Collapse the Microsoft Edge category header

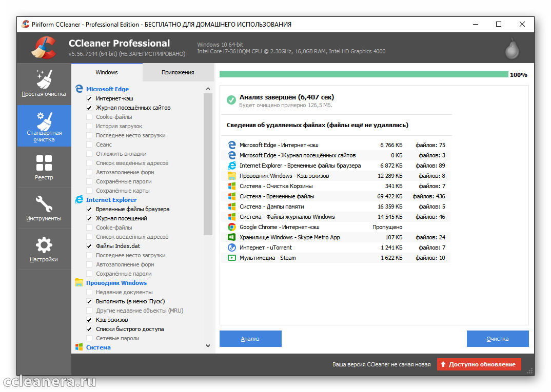107,89
